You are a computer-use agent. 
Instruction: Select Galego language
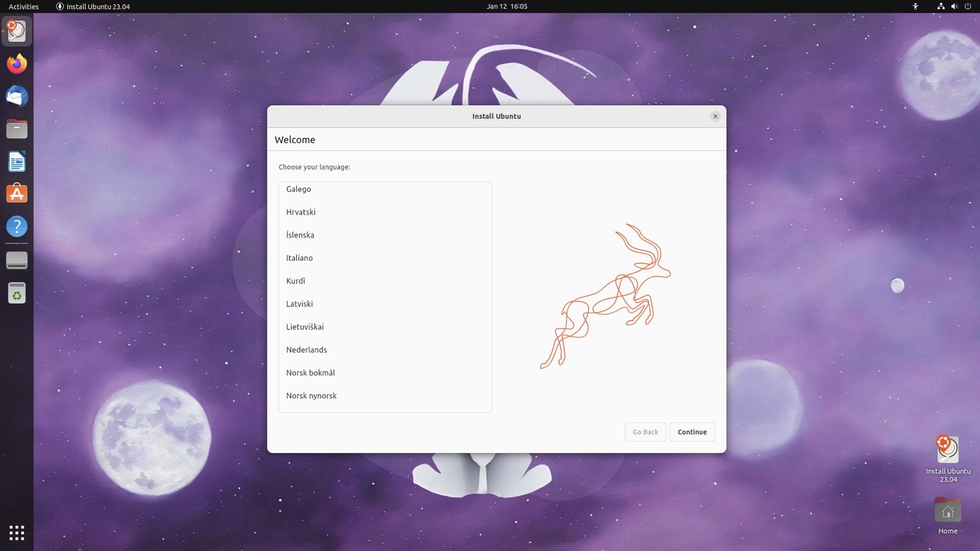click(x=385, y=189)
